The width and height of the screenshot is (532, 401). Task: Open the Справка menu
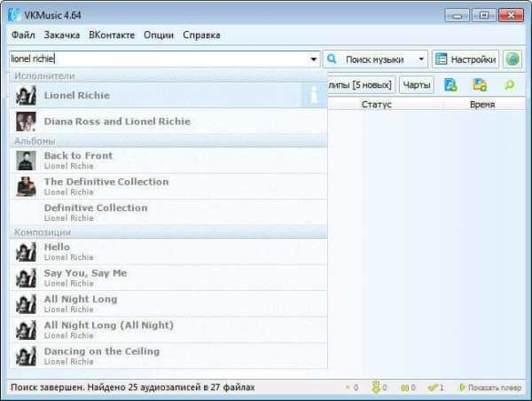click(x=201, y=35)
